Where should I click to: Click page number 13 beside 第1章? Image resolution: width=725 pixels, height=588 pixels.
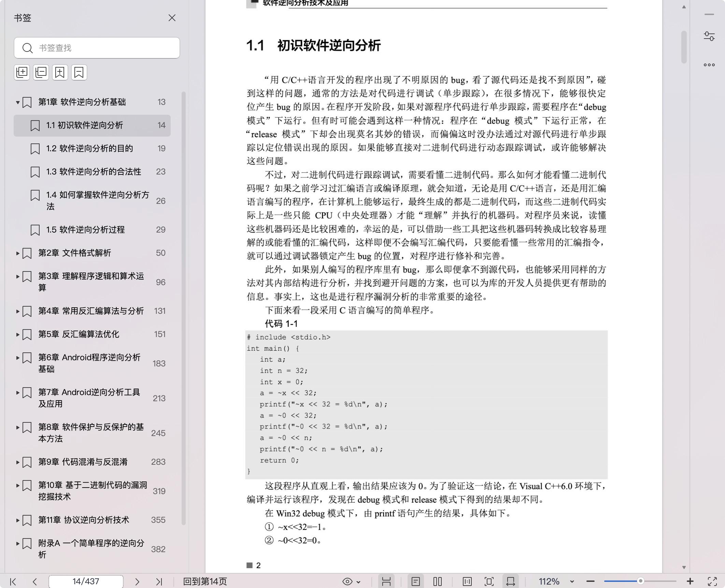point(162,102)
